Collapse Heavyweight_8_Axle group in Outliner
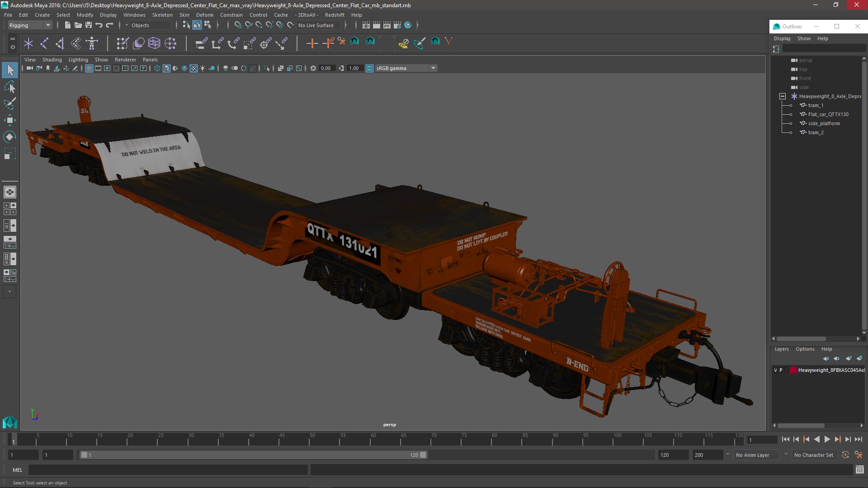Image resolution: width=868 pixels, height=488 pixels. 783,96
